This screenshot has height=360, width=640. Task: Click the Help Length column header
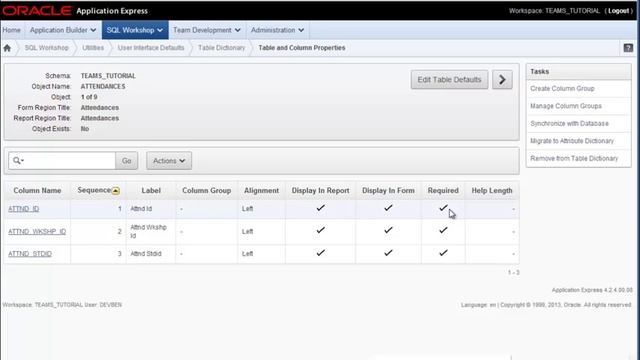click(x=492, y=191)
